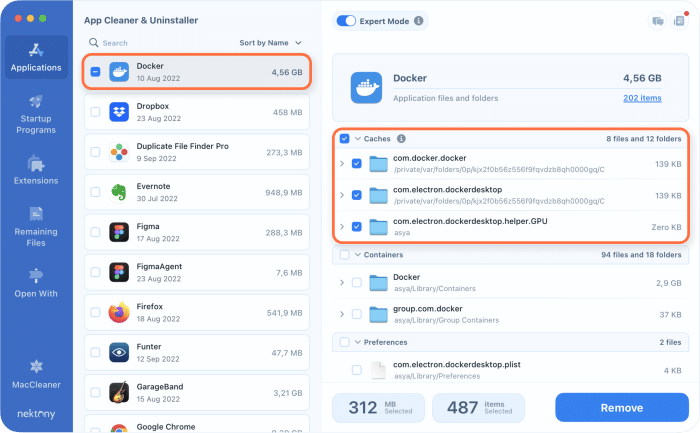
Task: Open the Applications sidebar section
Action: (x=36, y=57)
